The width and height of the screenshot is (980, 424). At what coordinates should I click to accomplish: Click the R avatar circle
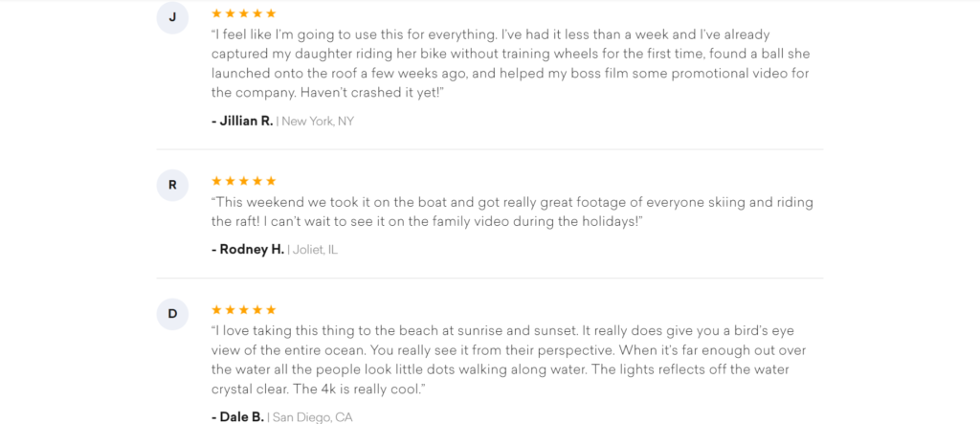point(172,185)
